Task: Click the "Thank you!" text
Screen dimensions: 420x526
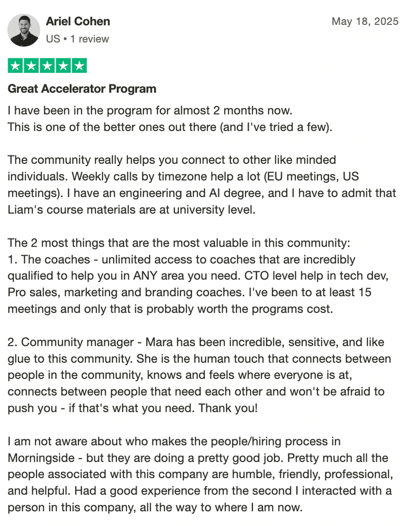Action: [x=228, y=408]
